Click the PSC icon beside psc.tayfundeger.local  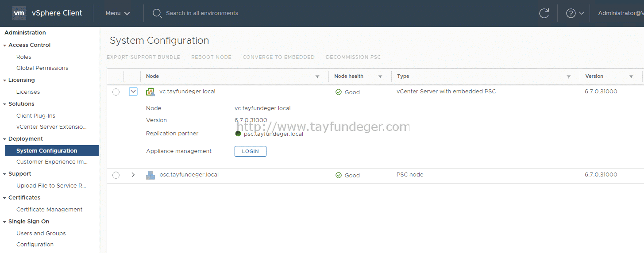(x=150, y=175)
